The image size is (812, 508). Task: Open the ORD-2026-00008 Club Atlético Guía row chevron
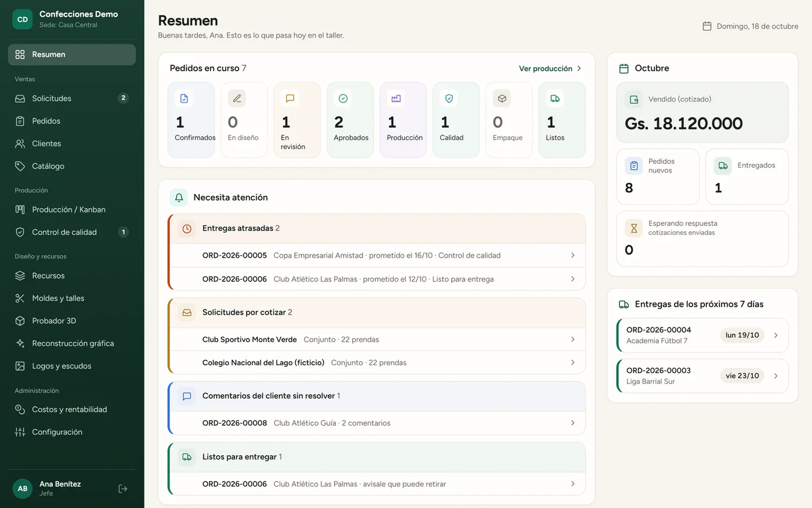pyautogui.click(x=572, y=423)
